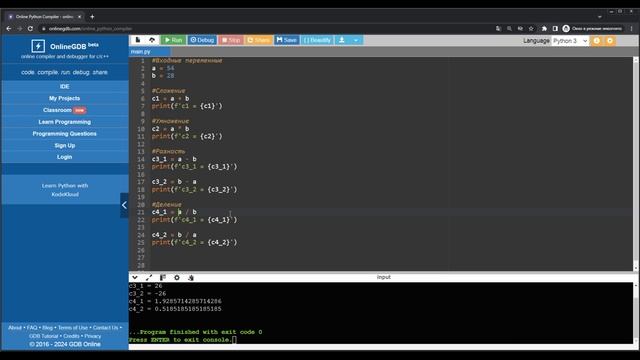Image resolution: width=640 pixels, height=360 pixels.
Task: Click the upload file icon in toolbar
Action: coord(152,40)
